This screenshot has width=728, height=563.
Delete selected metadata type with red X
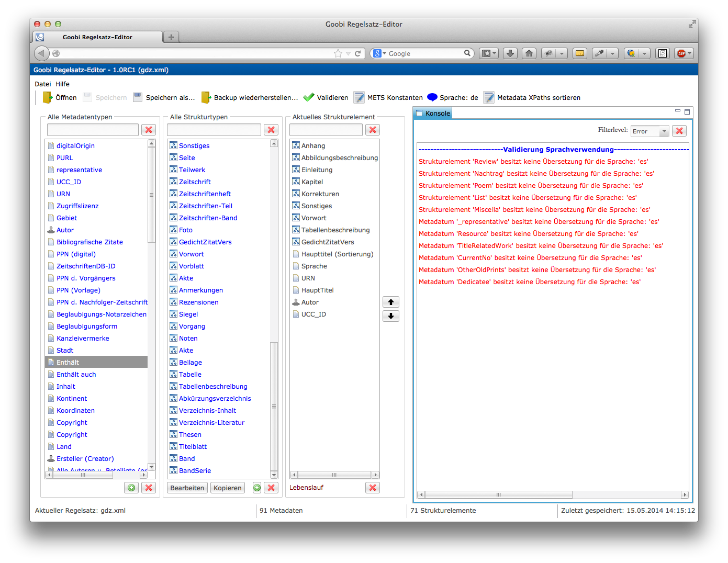[149, 488]
